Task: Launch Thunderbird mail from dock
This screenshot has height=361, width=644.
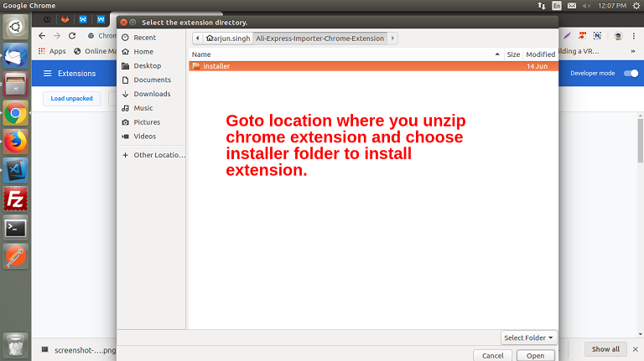Action: 16,55
